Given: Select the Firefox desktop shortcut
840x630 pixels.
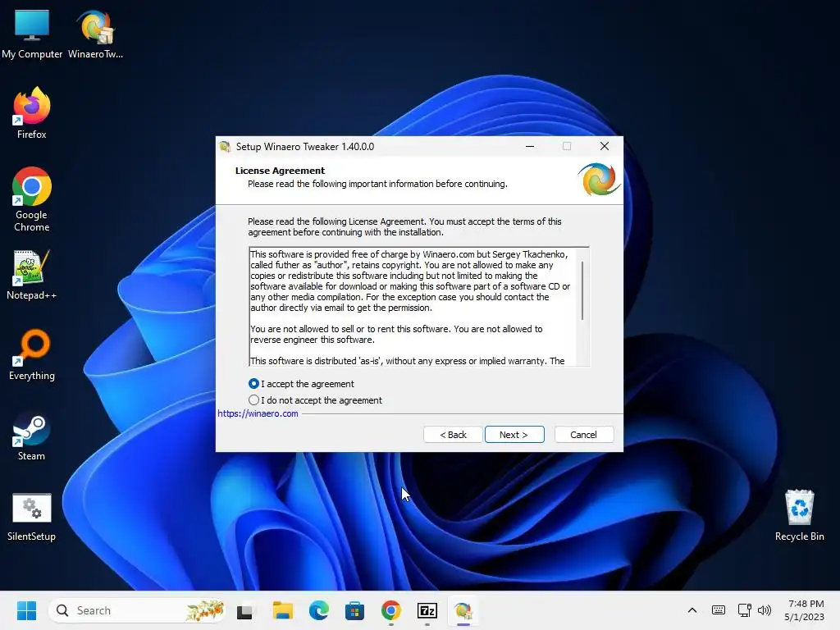Looking at the screenshot, I should tap(32, 113).
